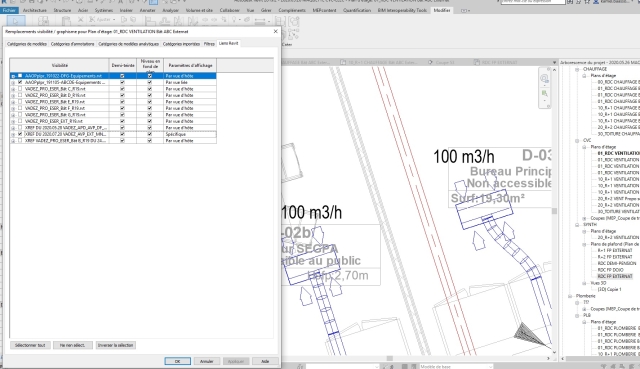Screen dimensions: 640x369
Task: Select {3D} Copie 1 view in browser
Action: (609, 289)
